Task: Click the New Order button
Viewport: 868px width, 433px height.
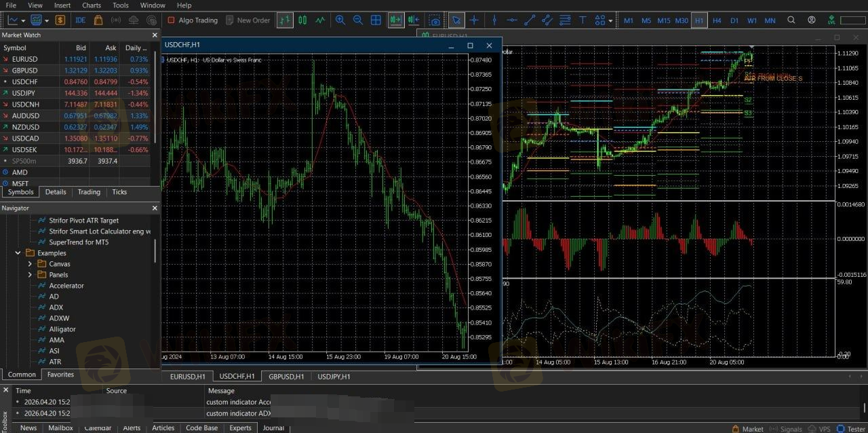Action: pyautogui.click(x=248, y=20)
